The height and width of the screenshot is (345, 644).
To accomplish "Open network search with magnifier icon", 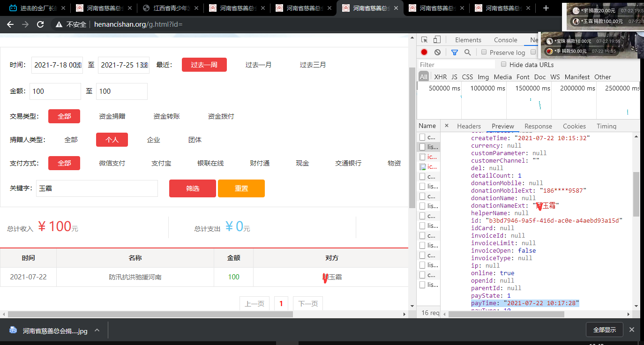I will [x=467, y=52].
